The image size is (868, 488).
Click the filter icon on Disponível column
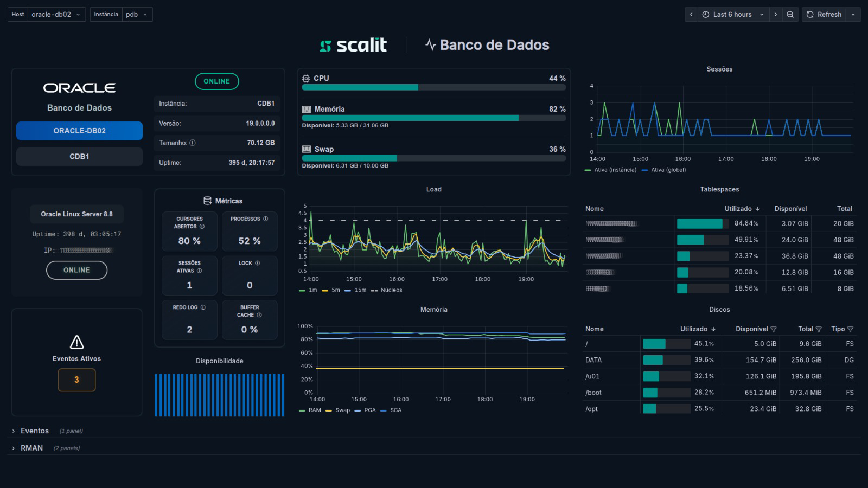pos(774,329)
